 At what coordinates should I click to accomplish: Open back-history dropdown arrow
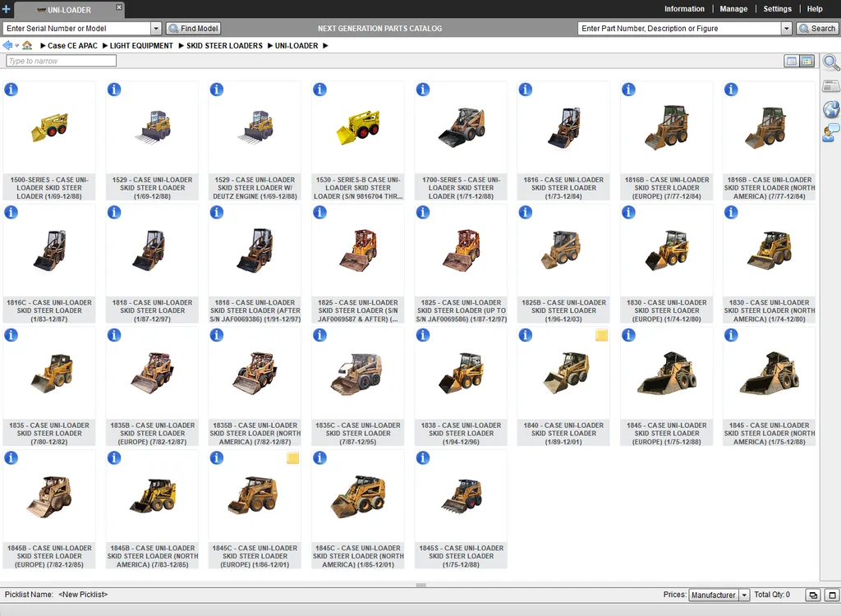click(17, 46)
